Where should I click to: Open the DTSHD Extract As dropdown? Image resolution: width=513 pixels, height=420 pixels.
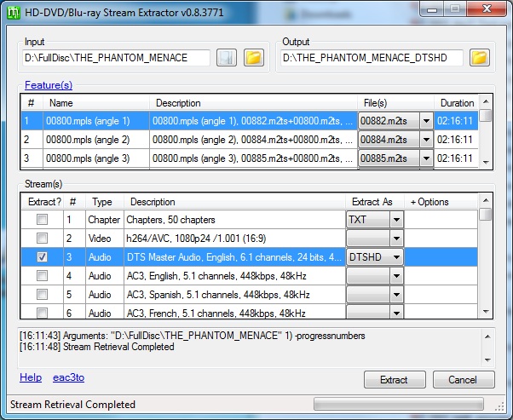tap(395, 256)
